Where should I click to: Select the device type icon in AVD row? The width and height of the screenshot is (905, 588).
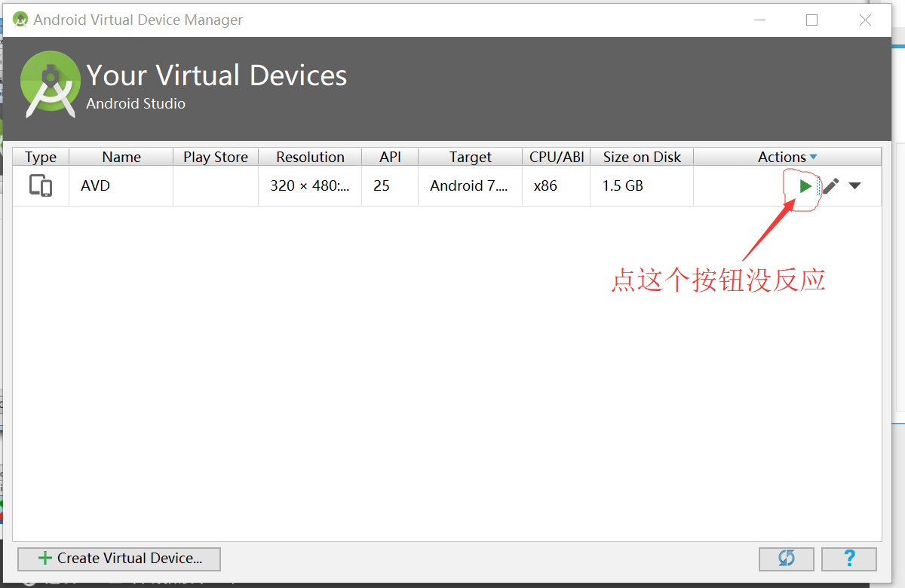pos(41,185)
